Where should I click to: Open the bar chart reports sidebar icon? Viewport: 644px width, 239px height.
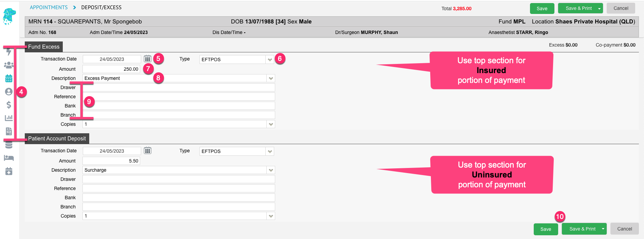(9, 118)
